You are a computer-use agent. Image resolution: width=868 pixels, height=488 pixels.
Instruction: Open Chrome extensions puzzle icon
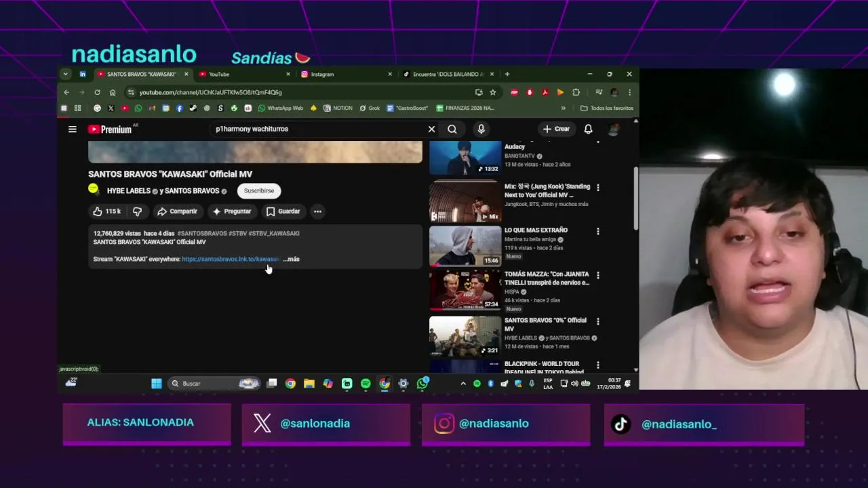pyautogui.click(x=576, y=92)
